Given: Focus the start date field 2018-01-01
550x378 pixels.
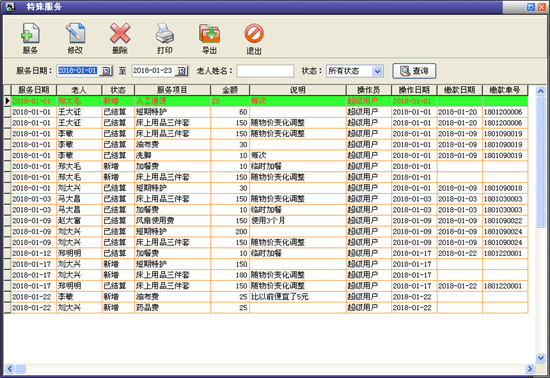Looking at the screenshot, I should point(78,70).
